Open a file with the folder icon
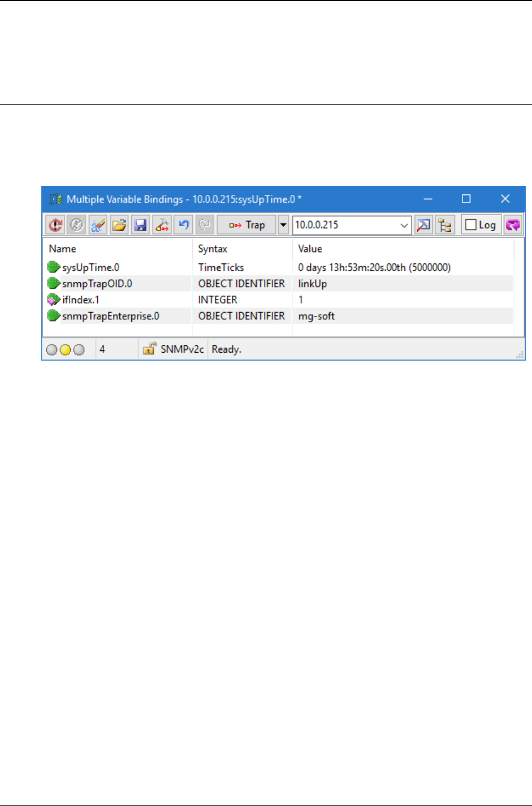 (x=119, y=225)
